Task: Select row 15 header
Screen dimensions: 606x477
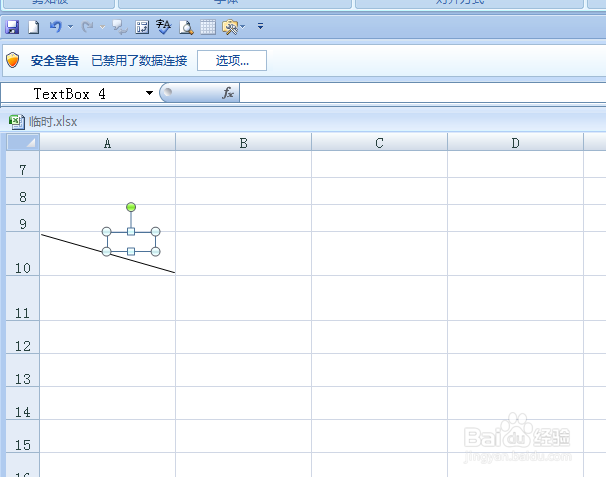Action: pos(23,436)
